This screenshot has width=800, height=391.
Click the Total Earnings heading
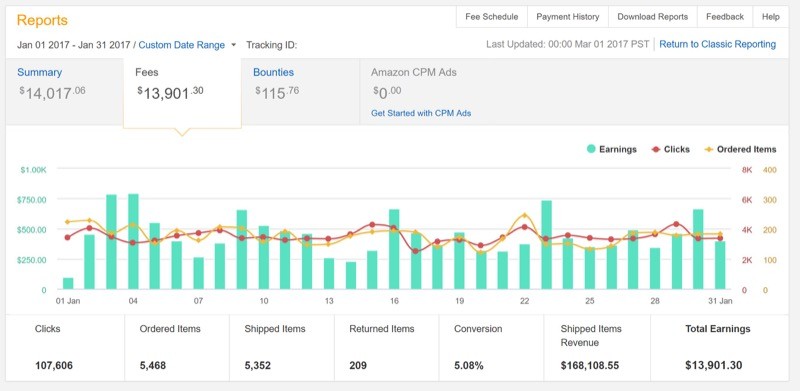pos(717,329)
